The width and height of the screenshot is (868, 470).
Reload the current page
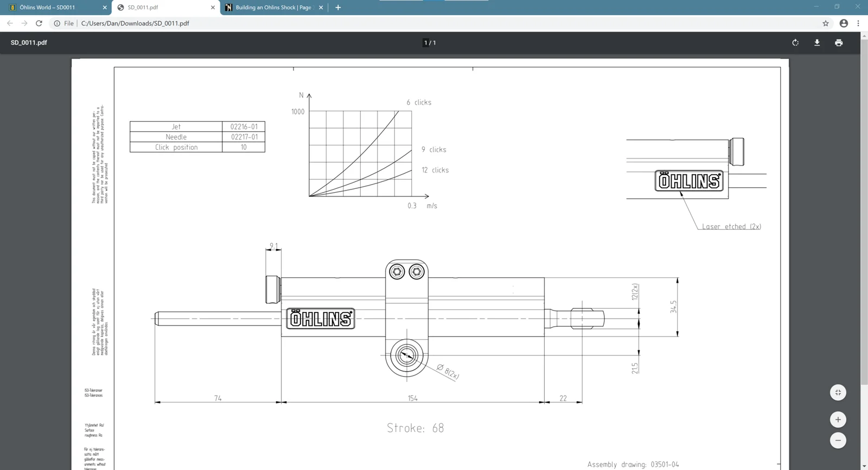[39, 23]
